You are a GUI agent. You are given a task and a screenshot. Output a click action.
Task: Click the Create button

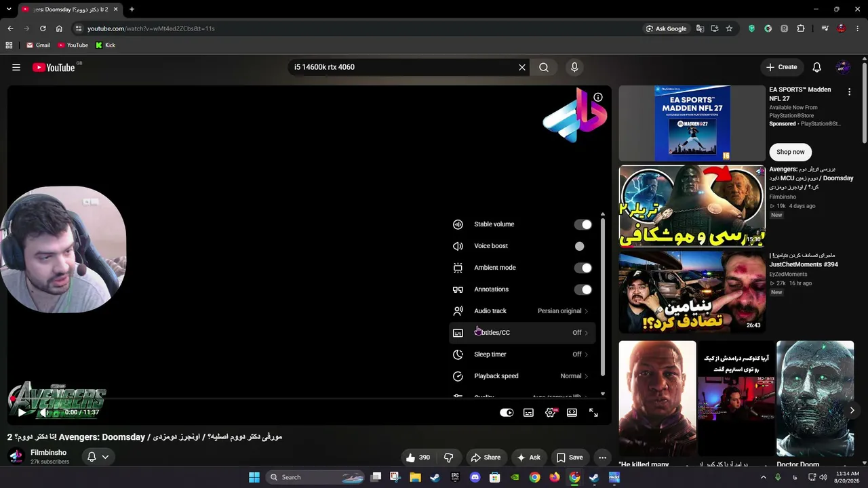coord(781,67)
